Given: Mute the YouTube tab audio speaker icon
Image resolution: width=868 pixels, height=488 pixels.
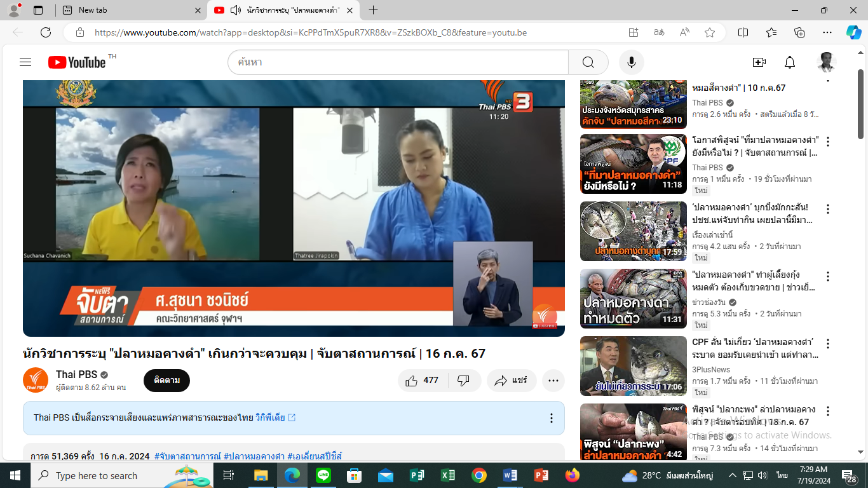Looking at the screenshot, I should 236,10.
